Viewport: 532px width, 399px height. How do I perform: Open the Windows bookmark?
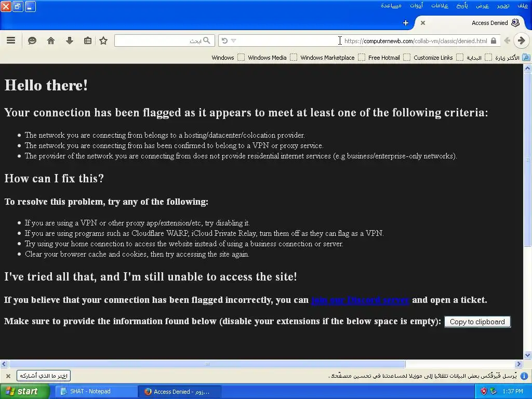point(228,58)
